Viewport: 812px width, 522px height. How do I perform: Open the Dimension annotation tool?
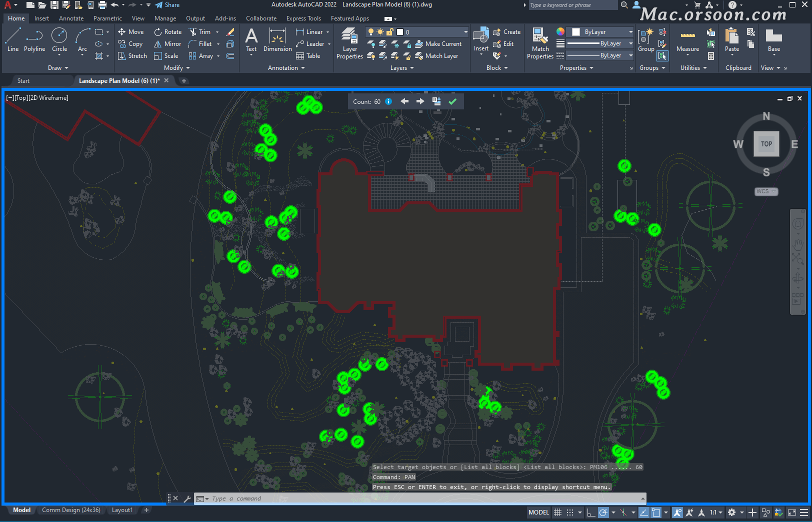(x=277, y=40)
